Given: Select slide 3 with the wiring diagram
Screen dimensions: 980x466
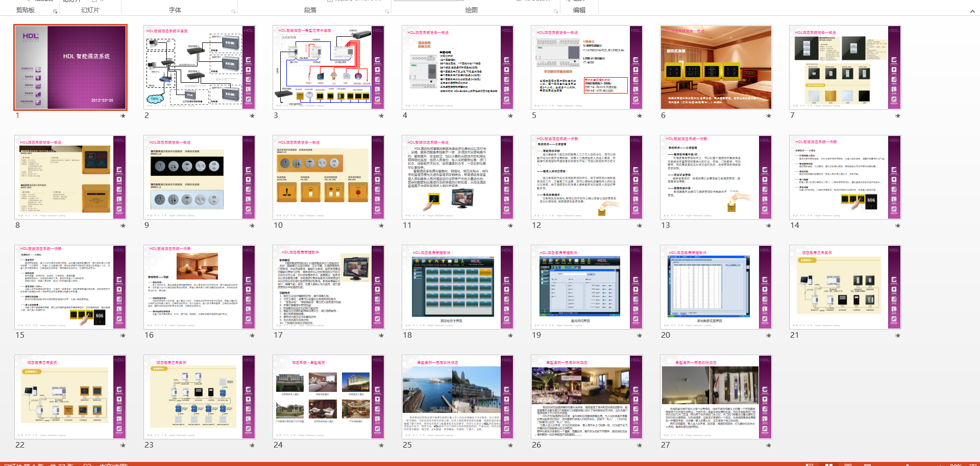Looking at the screenshot, I should (328, 67).
